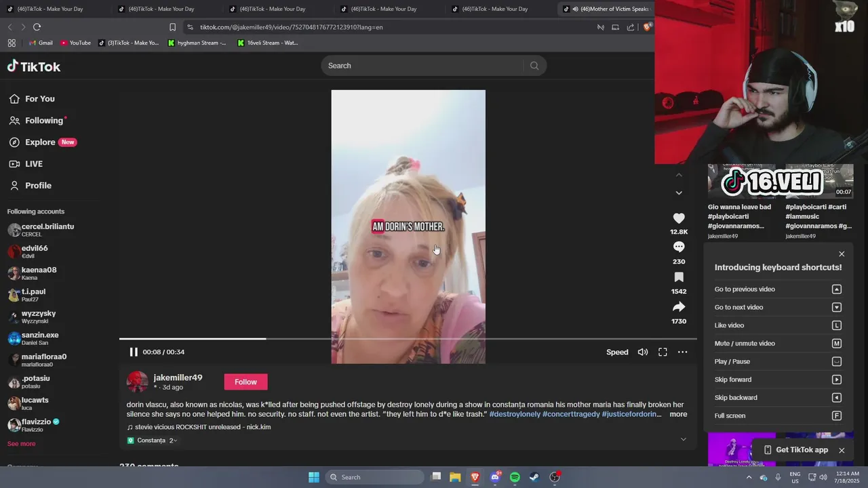The height and width of the screenshot is (488, 868).
Task: Open the hyghman Stream bookmark
Action: [x=197, y=43]
